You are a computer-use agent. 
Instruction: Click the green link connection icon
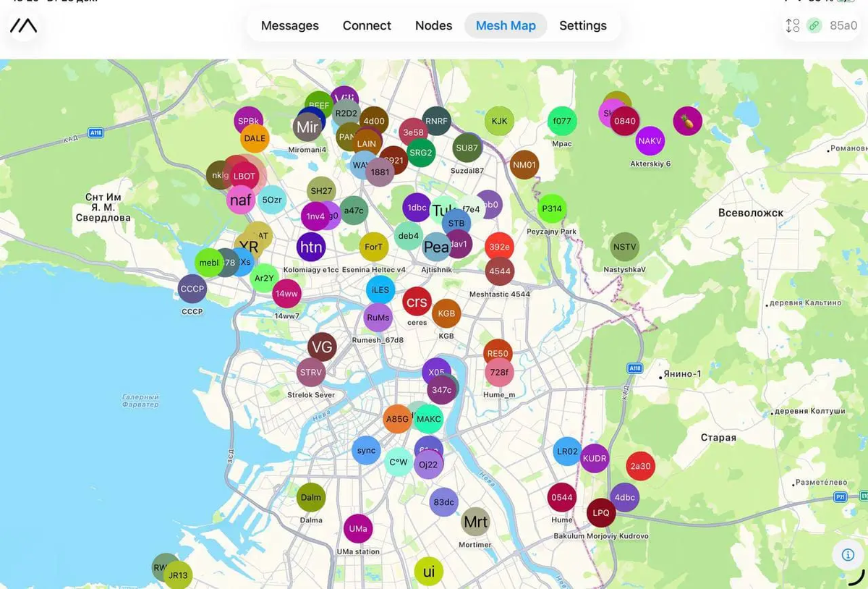point(814,25)
